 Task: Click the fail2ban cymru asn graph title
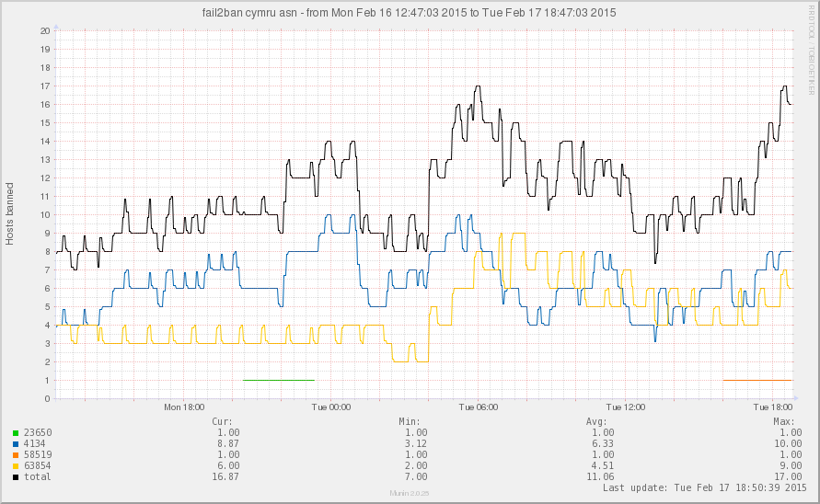(410, 13)
